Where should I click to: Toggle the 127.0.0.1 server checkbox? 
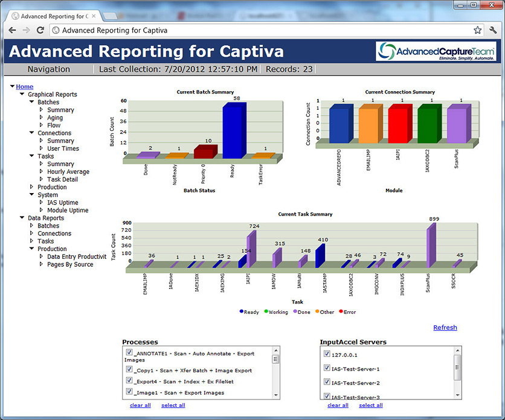coord(327,354)
